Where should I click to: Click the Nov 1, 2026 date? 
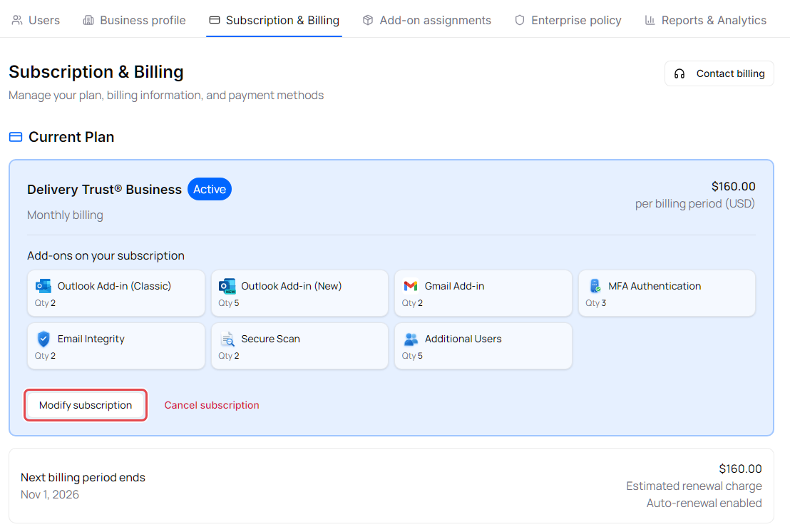point(50,495)
